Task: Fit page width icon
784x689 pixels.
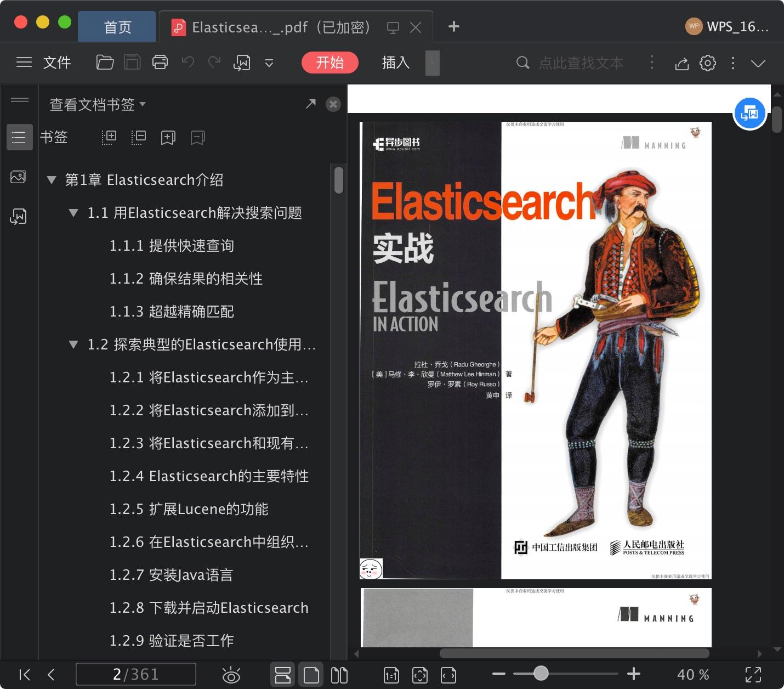Action: (x=448, y=675)
